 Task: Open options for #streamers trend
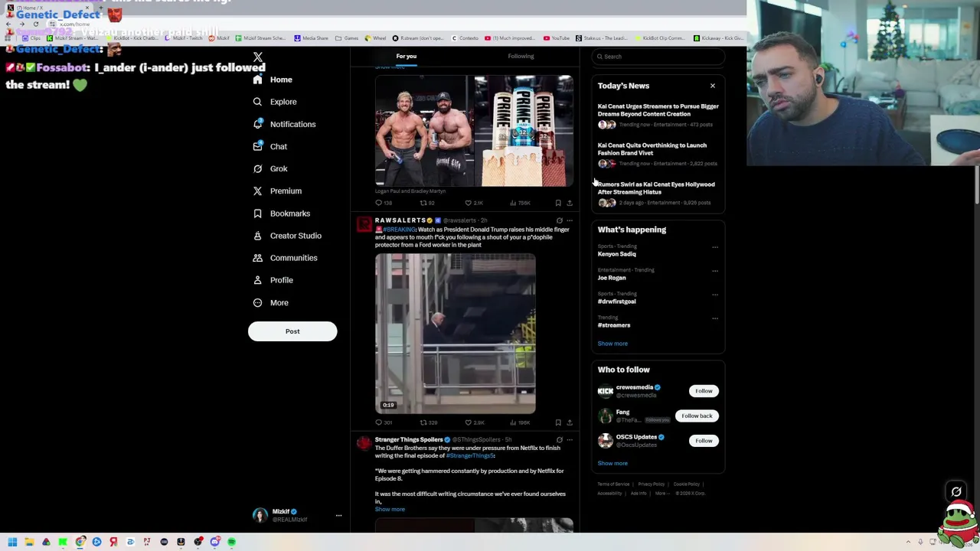pos(715,318)
